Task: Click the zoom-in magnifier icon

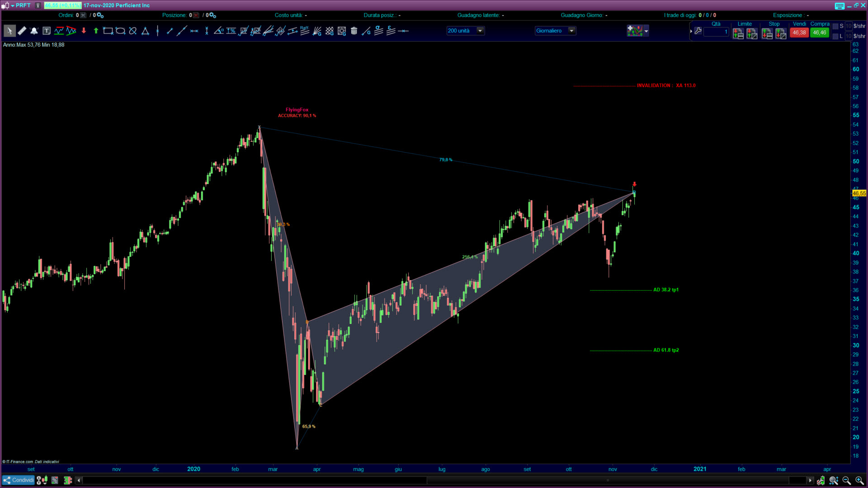Action: [x=859, y=480]
